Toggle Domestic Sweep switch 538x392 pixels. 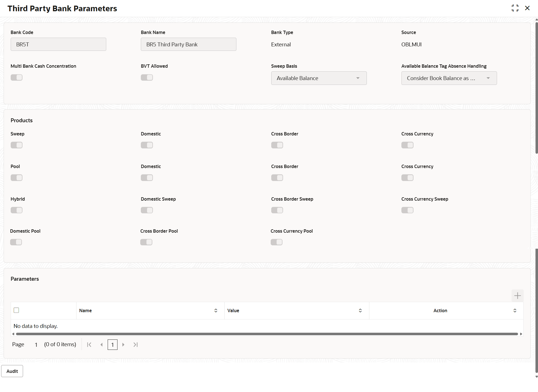pyautogui.click(x=147, y=210)
